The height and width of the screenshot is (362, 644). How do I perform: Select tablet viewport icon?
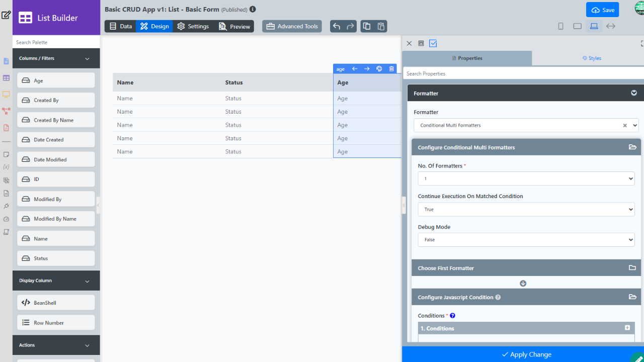point(577,26)
